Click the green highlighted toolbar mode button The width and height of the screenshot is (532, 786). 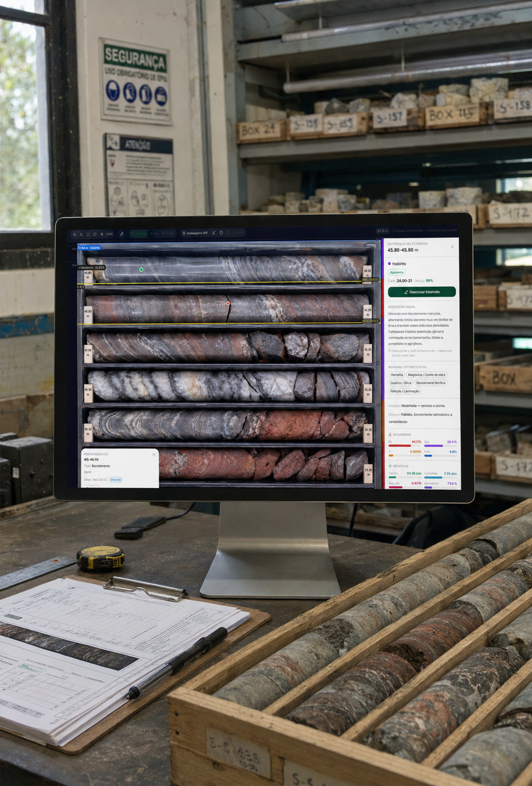click(138, 234)
